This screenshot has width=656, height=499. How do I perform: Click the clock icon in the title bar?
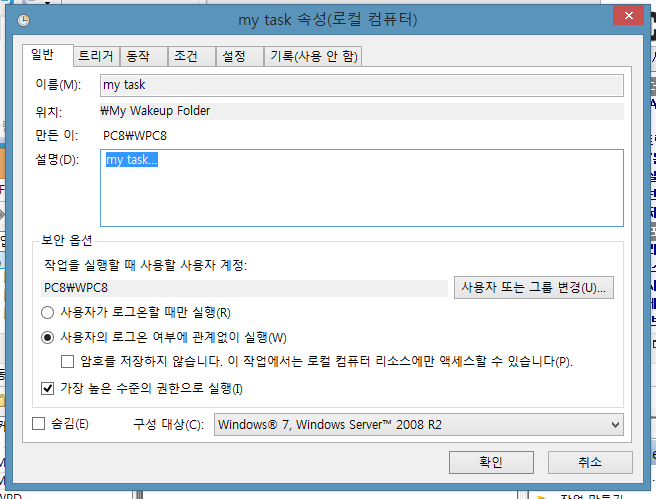pyautogui.click(x=23, y=20)
